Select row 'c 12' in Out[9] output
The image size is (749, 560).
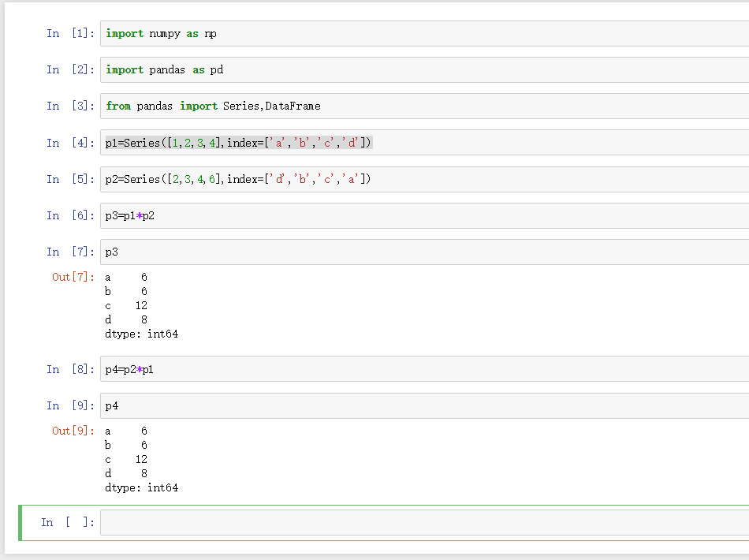pyautogui.click(x=126, y=459)
